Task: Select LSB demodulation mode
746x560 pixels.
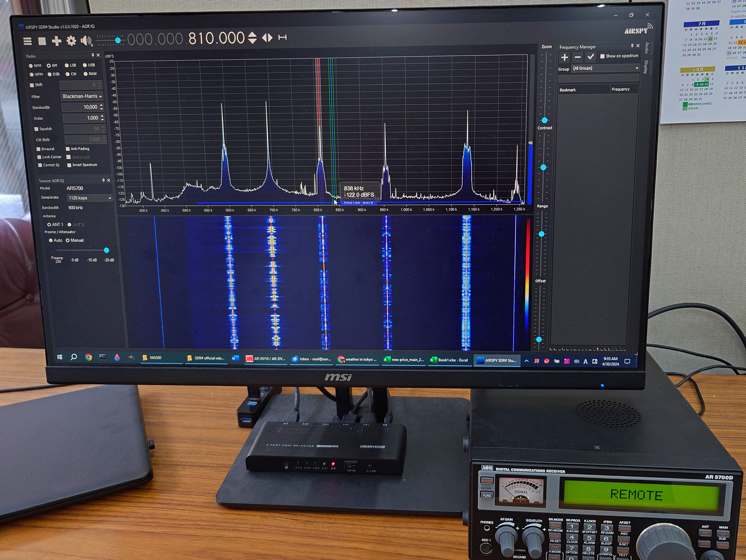Action: pyautogui.click(x=71, y=65)
